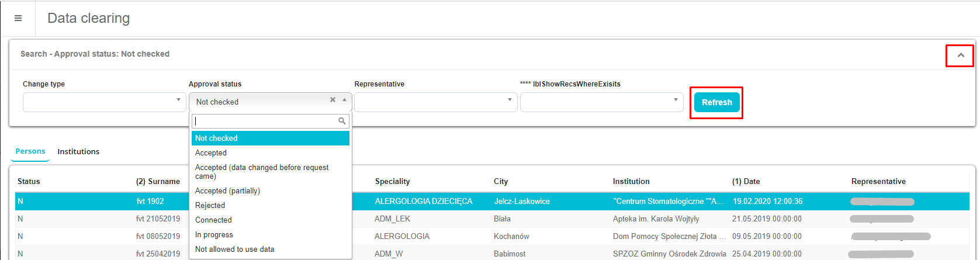Screen dimensions: 980x260
Task: Open the hamburger navigation menu
Action: 18,18
